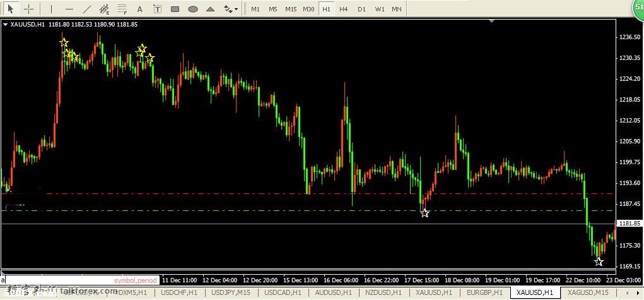Select the text tool marked A

(x=139, y=9)
